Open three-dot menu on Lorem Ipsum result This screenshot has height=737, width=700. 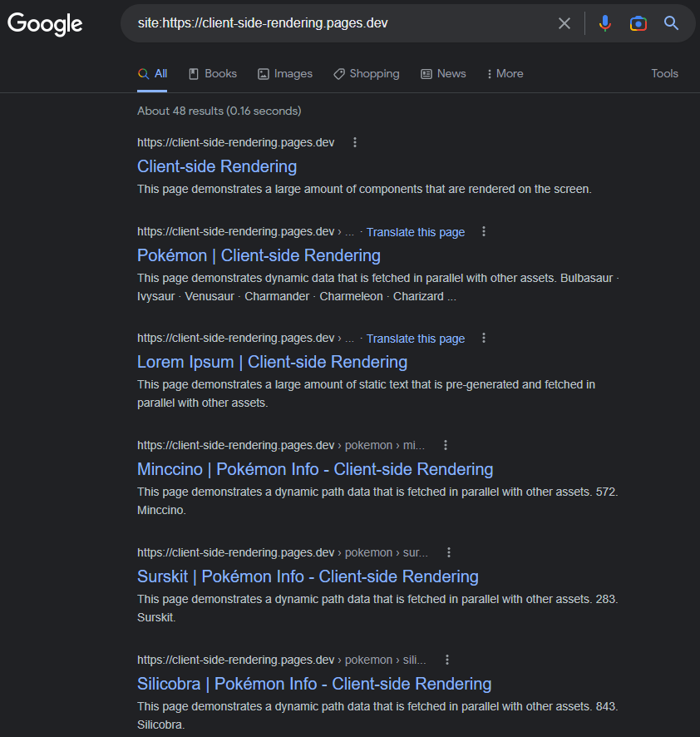(483, 338)
